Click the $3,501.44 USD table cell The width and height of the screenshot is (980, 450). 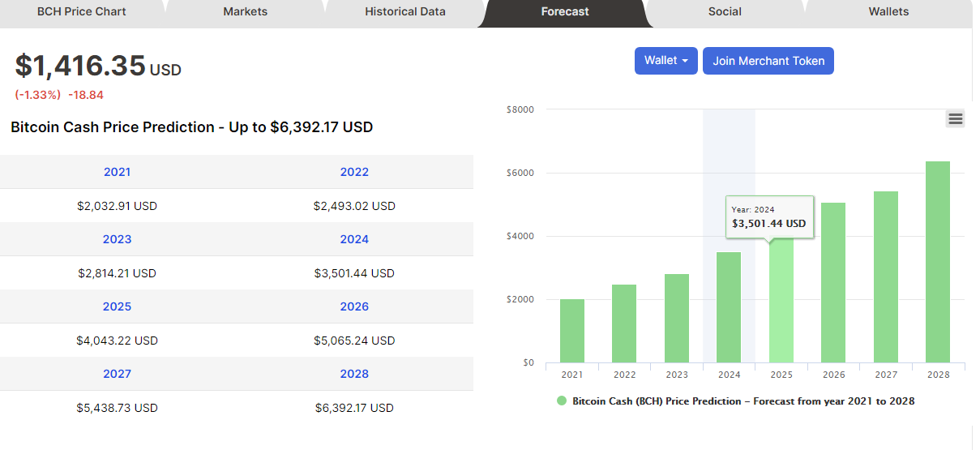click(354, 273)
